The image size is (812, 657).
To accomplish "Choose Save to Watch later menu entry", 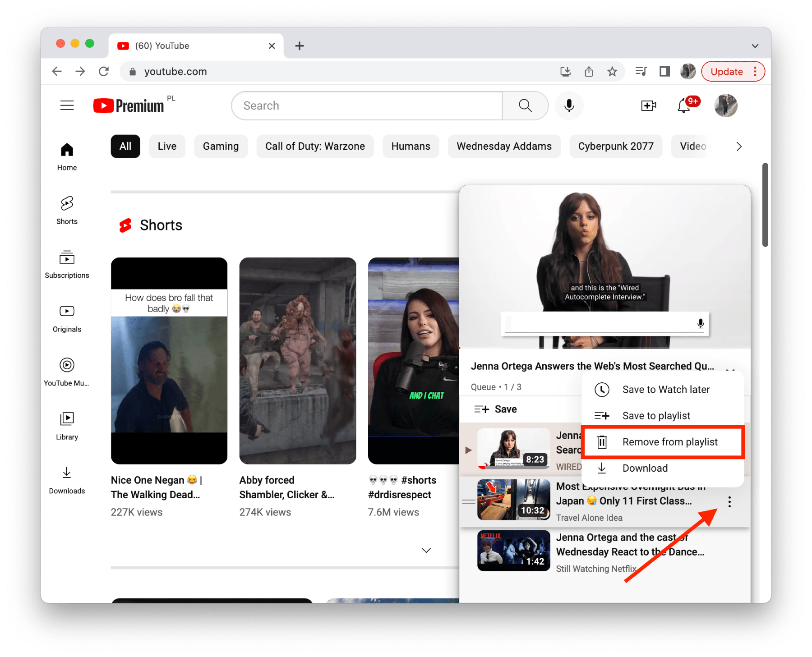I will click(x=665, y=389).
